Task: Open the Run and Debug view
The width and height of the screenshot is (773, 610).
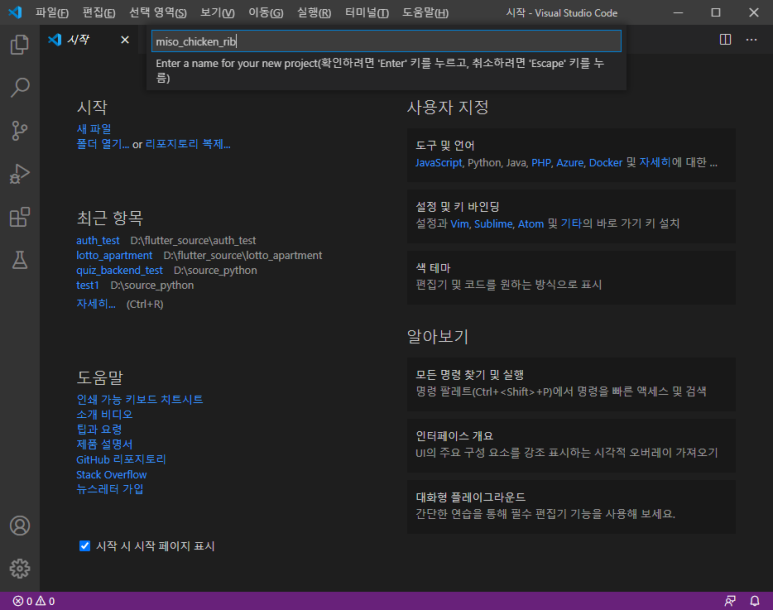Action: pos(20,174)
